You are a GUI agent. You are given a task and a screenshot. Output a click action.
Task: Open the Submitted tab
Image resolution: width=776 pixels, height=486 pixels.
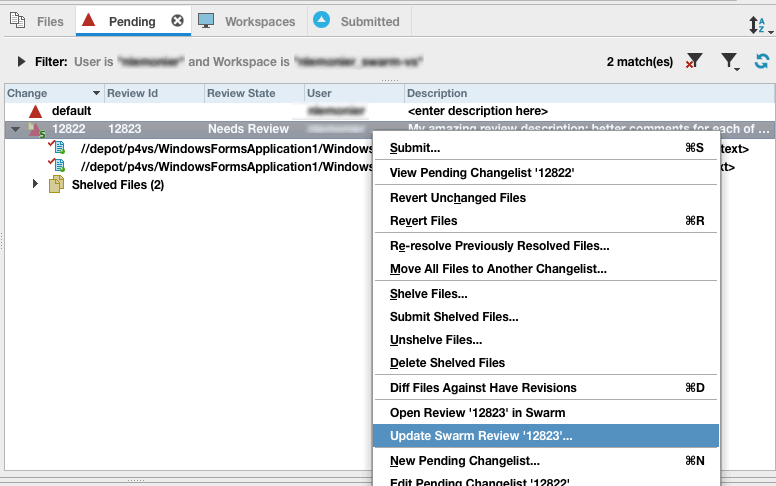tap(356, 21)
